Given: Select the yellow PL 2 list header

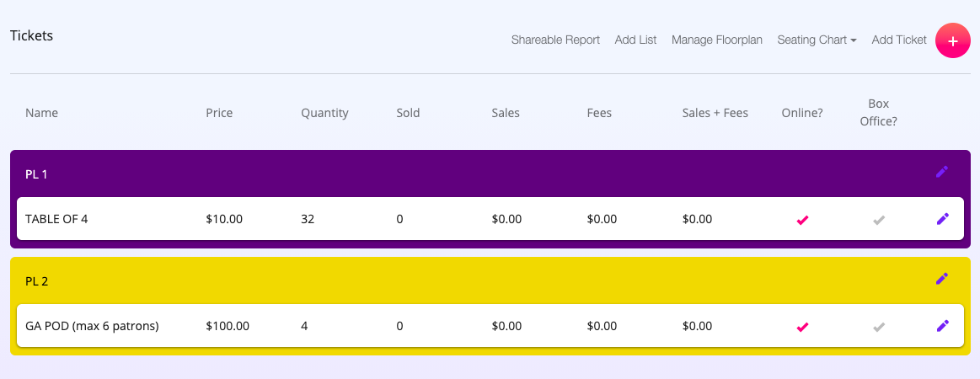Looking at the screenshot, I should (490, 280).
